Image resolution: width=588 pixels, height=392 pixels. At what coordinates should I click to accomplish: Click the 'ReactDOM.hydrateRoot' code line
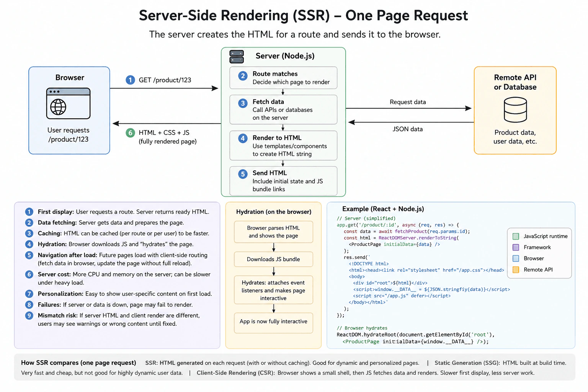pos(416,335)
